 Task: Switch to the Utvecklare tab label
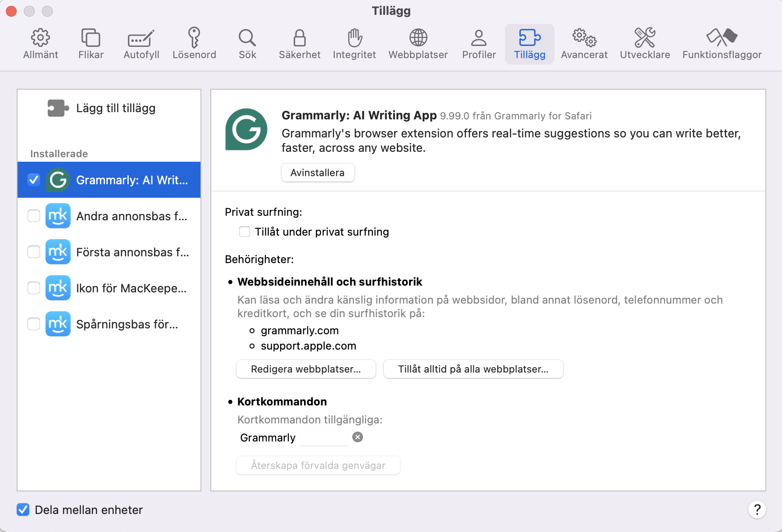[645, 55]
